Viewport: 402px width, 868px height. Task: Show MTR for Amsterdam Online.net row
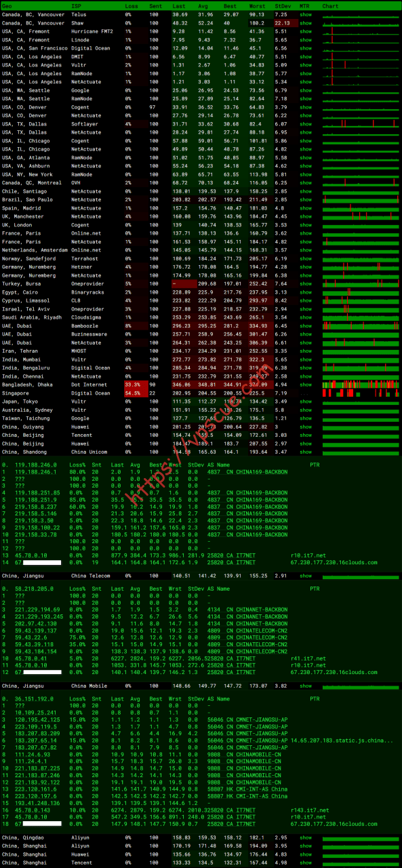click(306, 250)
